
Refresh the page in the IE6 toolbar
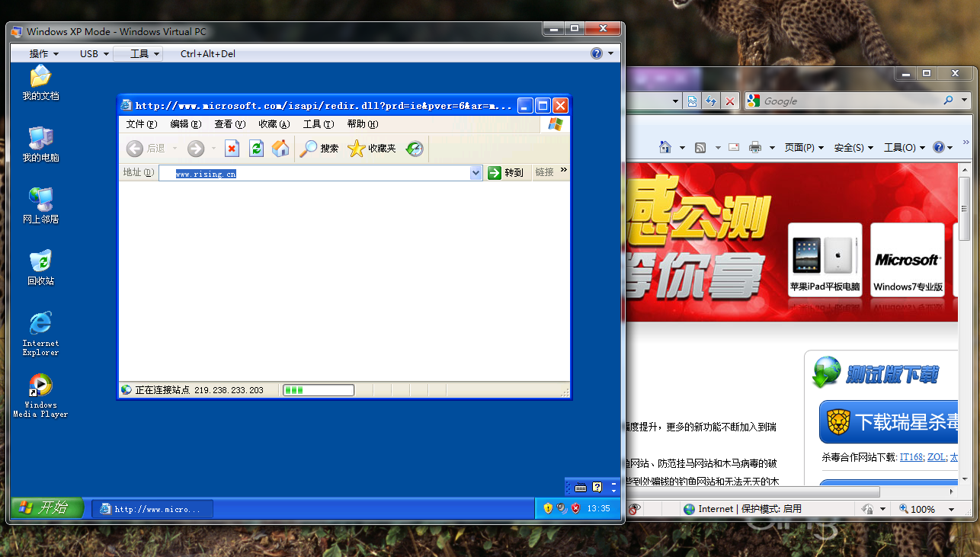(257, 149)
